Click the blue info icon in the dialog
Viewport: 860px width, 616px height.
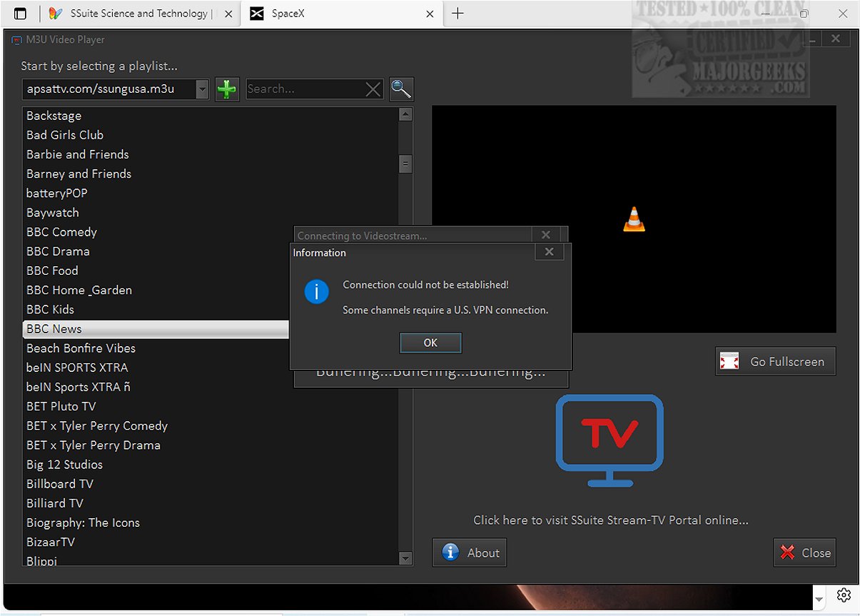pos(317,292)
